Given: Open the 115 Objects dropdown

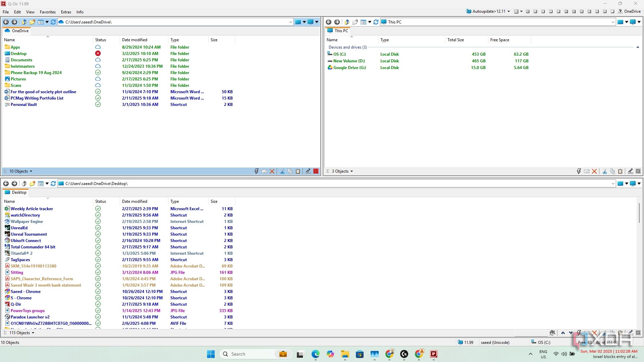Looking at the screenshot, I should coord(22,333).
